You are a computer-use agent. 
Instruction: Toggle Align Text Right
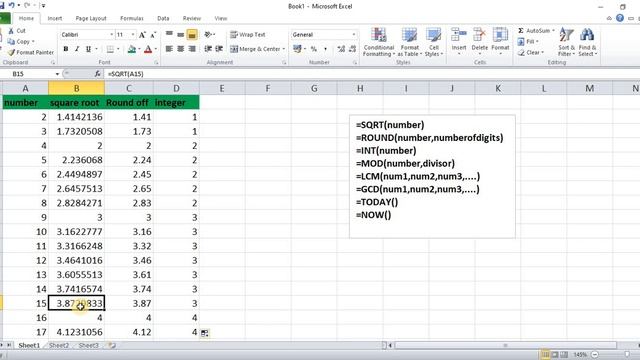point(192,49)
